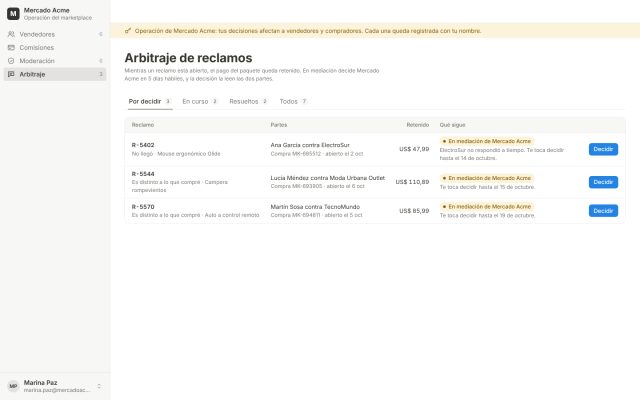Click the Mercado Acme logo icon
The height and width of the screenshot is (400, 640).
click(13, 13)
